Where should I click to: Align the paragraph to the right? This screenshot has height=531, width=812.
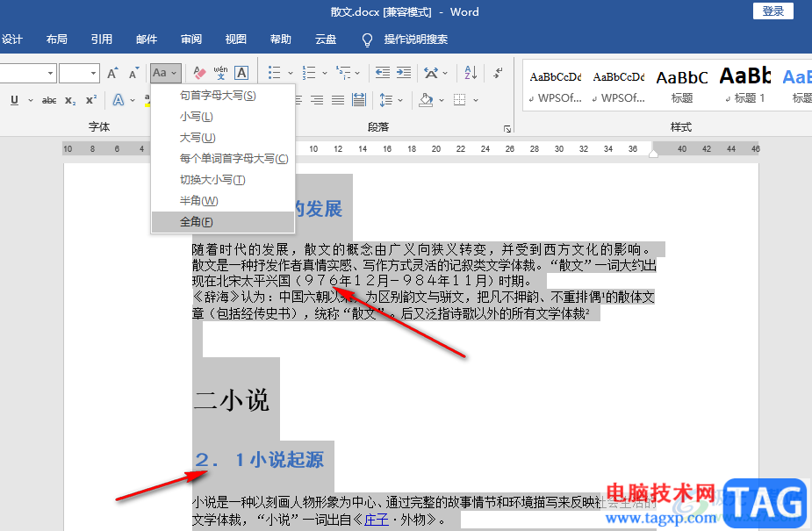[316, 100]
